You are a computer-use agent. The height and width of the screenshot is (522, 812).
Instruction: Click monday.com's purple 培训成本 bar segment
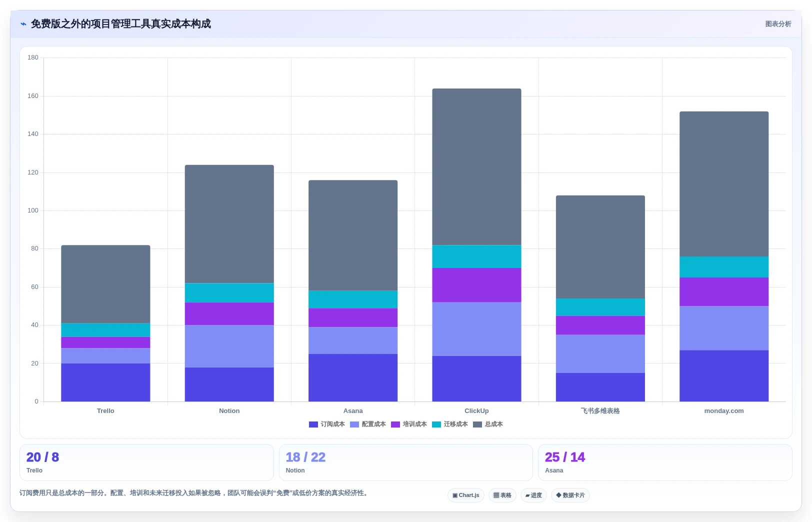[x=724, y=292]
